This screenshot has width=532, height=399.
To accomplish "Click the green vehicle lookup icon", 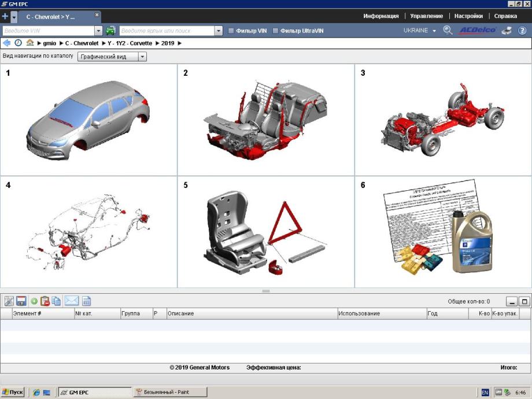I will (x=110, y=31).
